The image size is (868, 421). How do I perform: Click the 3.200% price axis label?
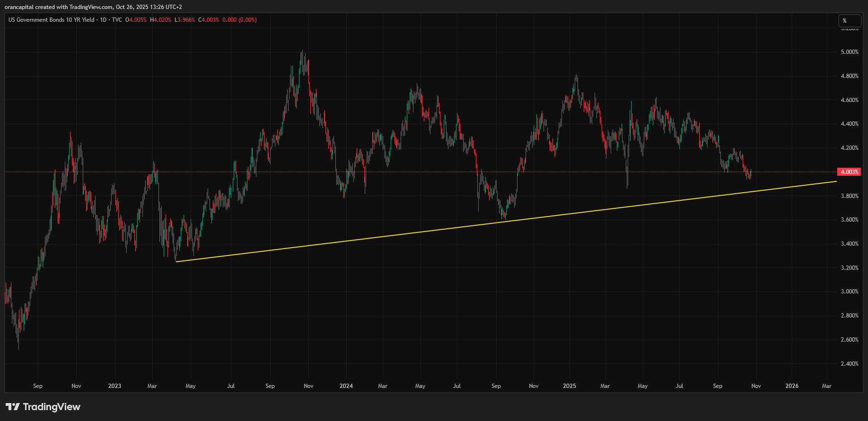[x=850, y=268]
